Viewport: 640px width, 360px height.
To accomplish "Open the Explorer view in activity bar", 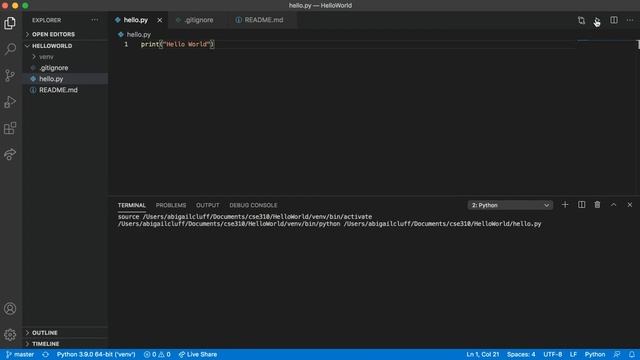I will [10, 23].
